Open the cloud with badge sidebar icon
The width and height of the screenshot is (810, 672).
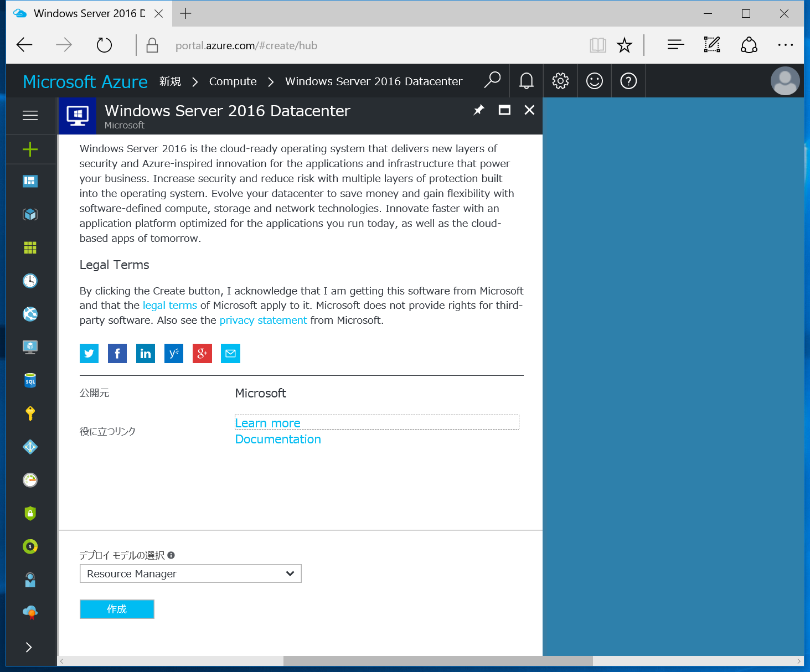[x=30, y=612]
